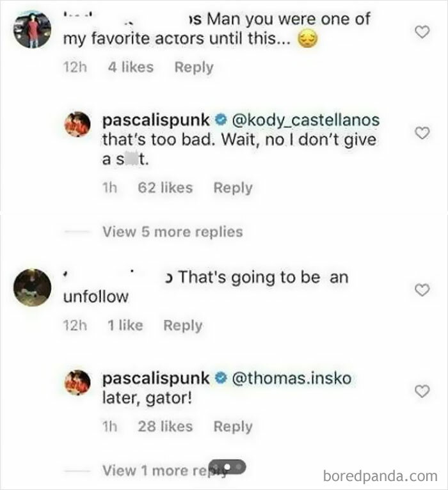View the "62 likes" list

point(165,187)
